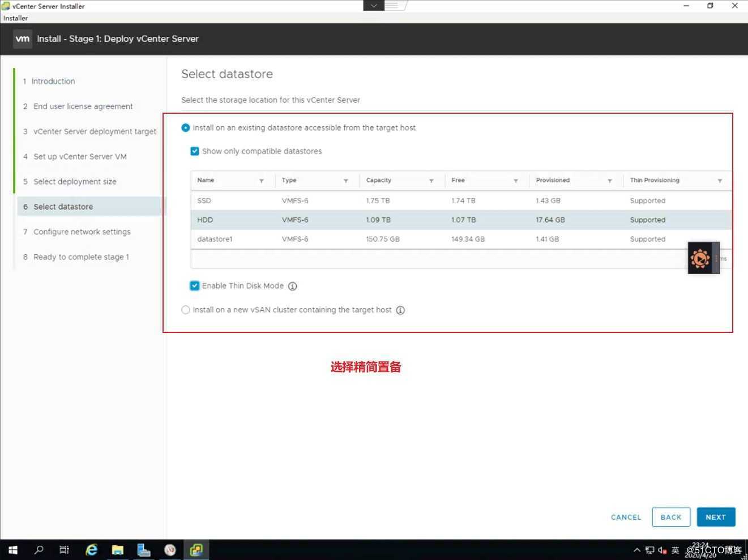Image resolution: width=748 pixels, height=560 pixels.
Task: Switch the input language indicator
Action: click(x=675, y=550)
